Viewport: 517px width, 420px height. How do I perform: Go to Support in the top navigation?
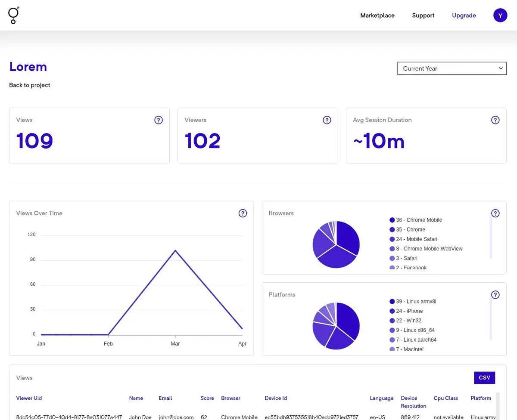click(x=423, y=15)
